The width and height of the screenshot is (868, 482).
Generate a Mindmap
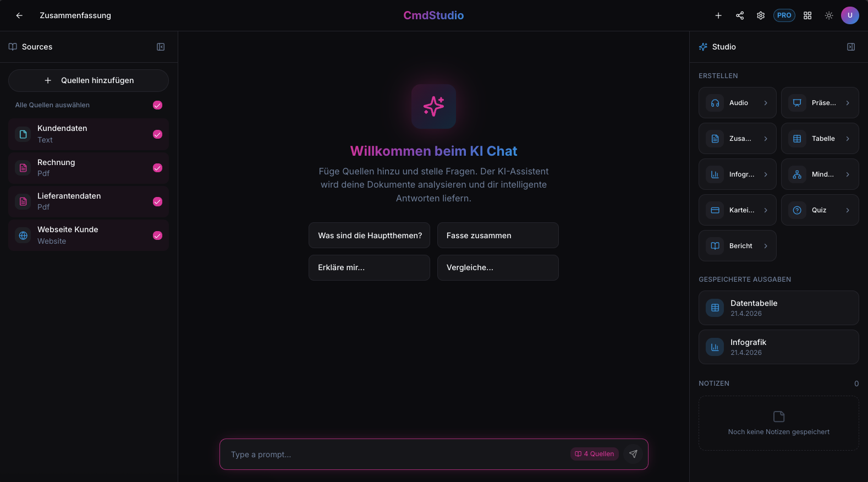point(820,174)
